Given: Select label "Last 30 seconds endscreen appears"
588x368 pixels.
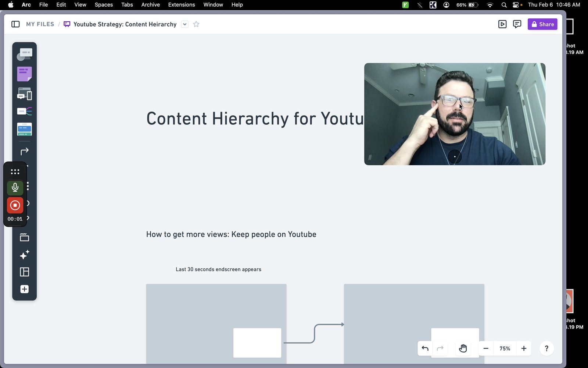Looking at the screenshot, I should (x=218, y=269).
